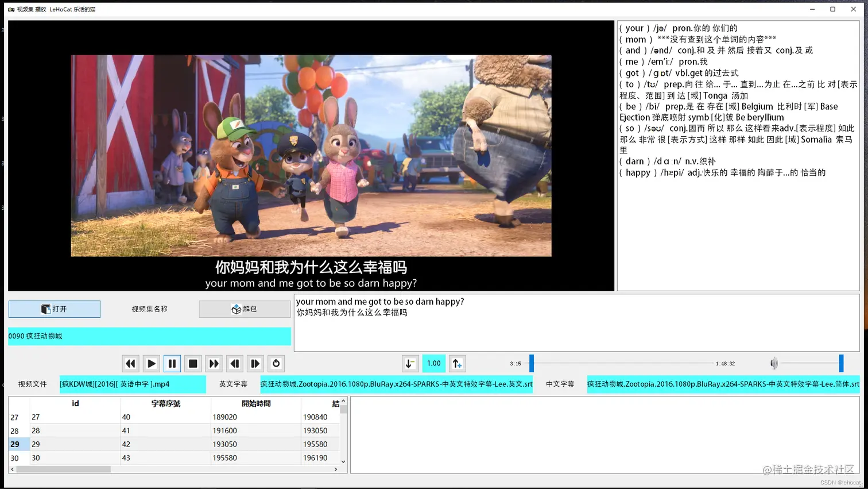Image resolution: width=868 pixels, height=489 pixels.
Task: Click the 打开 open button
Action: [x=55, y=309]
